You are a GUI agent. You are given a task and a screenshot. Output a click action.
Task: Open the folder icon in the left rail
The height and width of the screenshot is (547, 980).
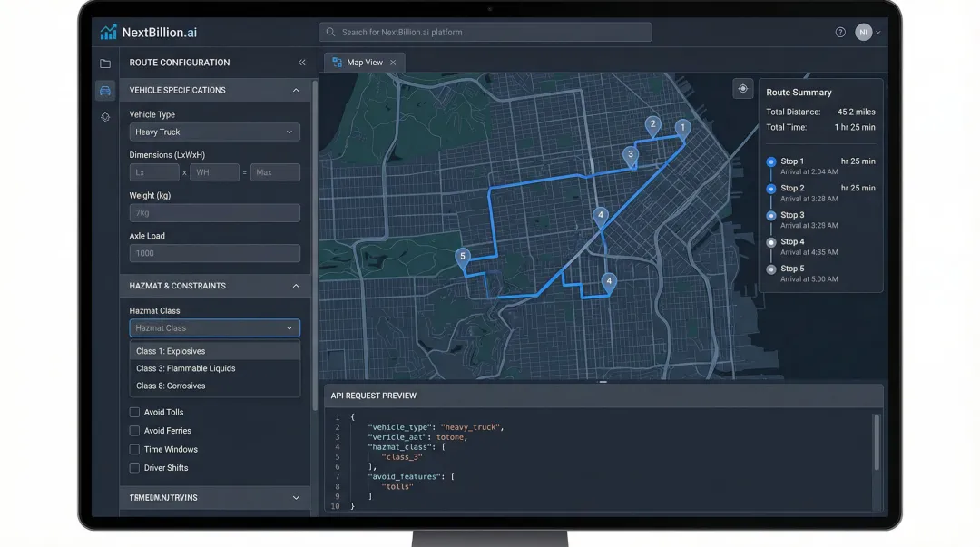(105, 63)
